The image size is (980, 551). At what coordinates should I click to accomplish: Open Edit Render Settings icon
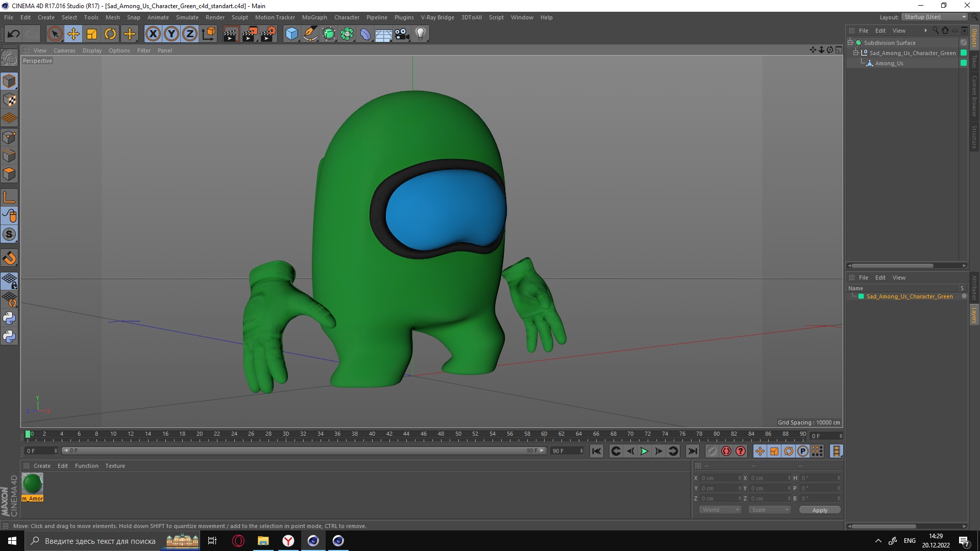(268, 34)
